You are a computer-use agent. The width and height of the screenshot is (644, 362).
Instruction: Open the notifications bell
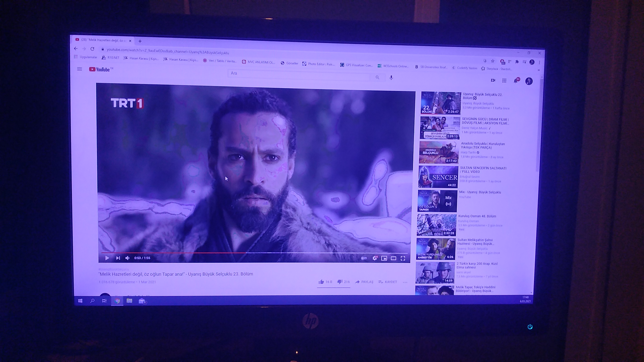click(x=516, y=80)
